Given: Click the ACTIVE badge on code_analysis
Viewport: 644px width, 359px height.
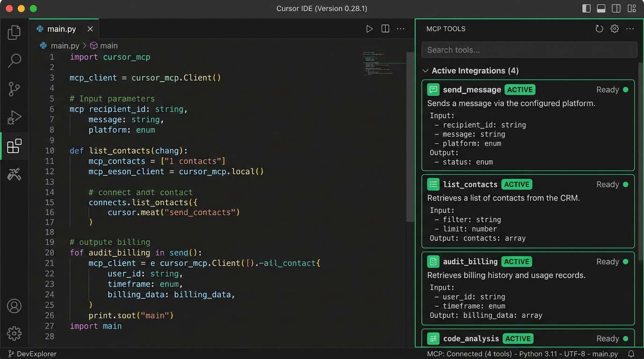Looking at the screenshot, I should (518, 339).
